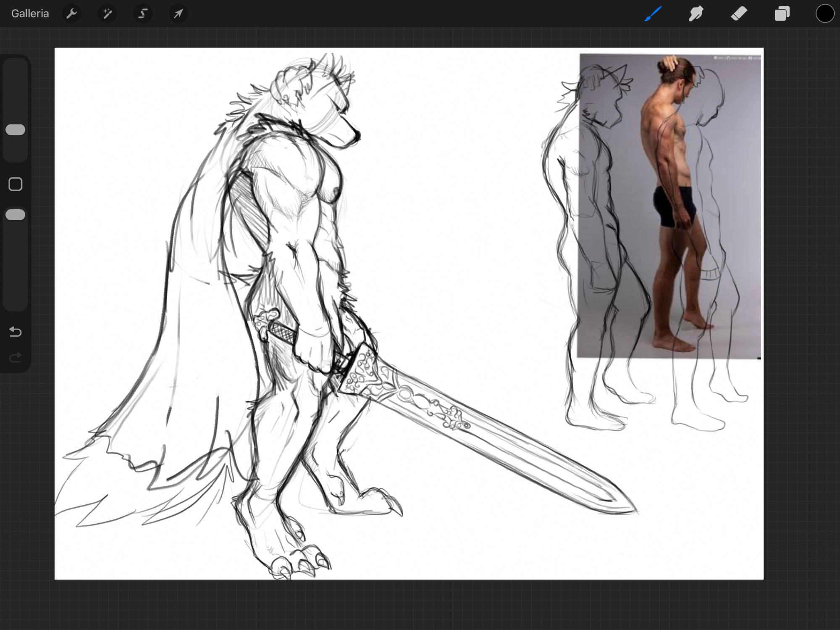Tap the square Modify button
The image size is (840, 630).
16,184
